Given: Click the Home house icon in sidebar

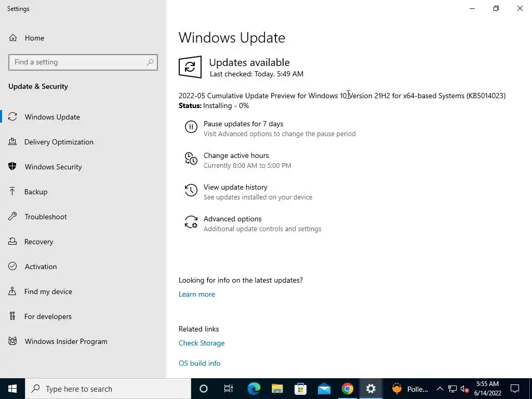Looking at the screenshot, I should [x=13, y=37].
